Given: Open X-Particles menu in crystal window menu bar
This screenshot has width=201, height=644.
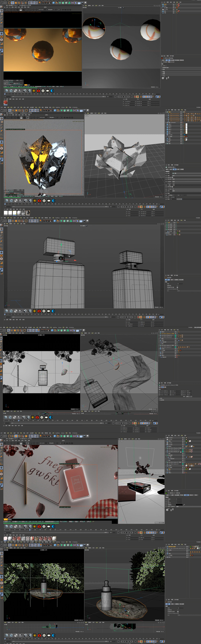Looking at the screenshot, I should coord(75,107).
